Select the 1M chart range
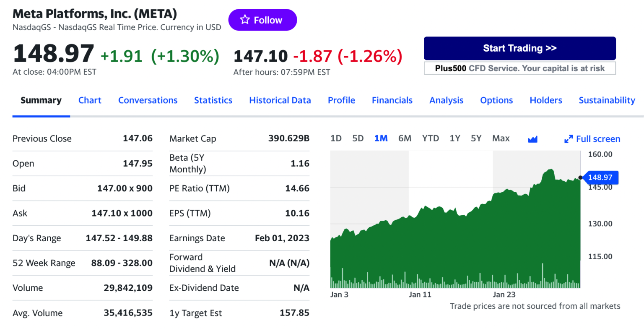Screen dimensions: 644x331 381,138
